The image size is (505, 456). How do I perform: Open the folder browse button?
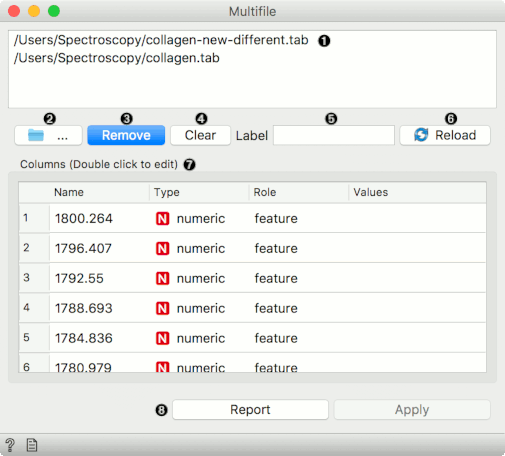click(x=48, y=135)
